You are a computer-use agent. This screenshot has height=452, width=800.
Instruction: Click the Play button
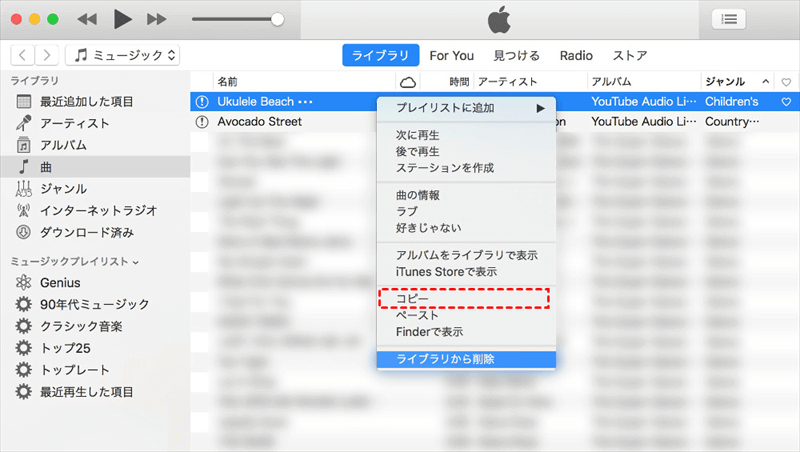[x=122, y=19]
